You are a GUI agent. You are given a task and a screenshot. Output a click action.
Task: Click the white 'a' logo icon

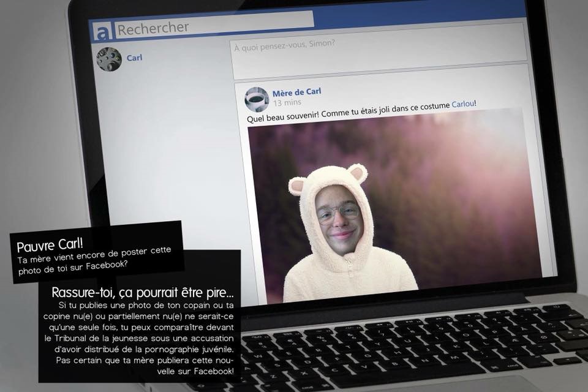click(x=102, y=30)
